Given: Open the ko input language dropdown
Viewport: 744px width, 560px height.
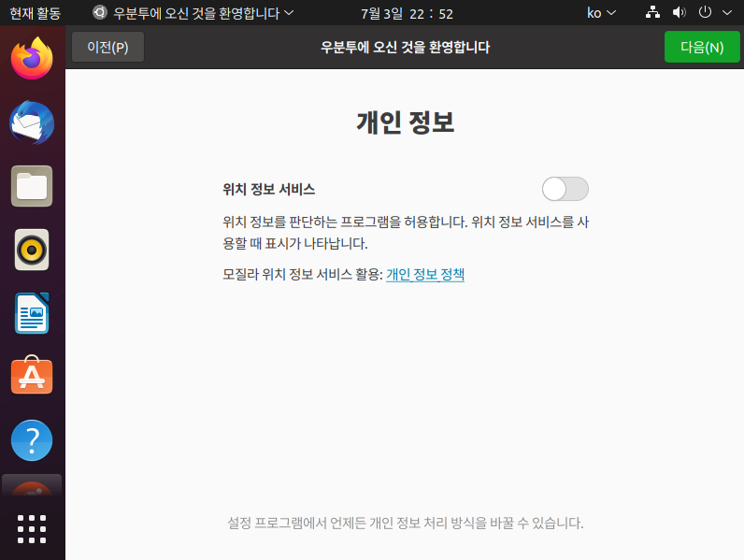Looking at the screenshot, I should point(601,13).
